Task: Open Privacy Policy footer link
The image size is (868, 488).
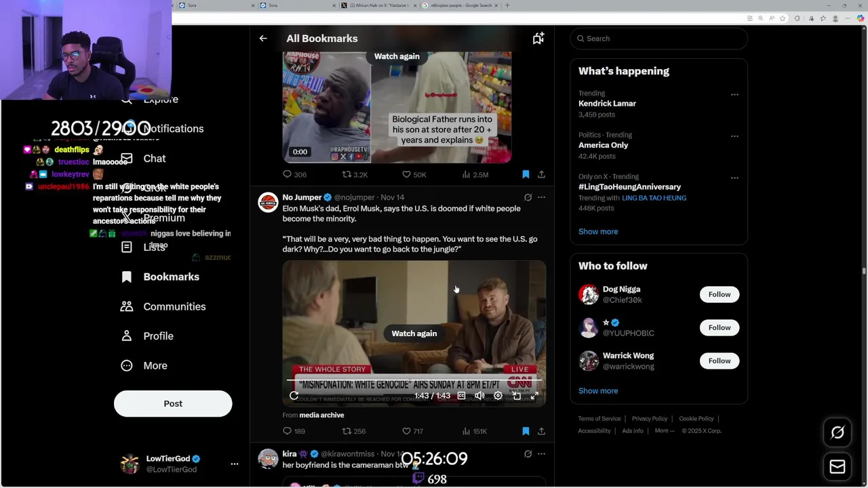Action: point(650,419)
